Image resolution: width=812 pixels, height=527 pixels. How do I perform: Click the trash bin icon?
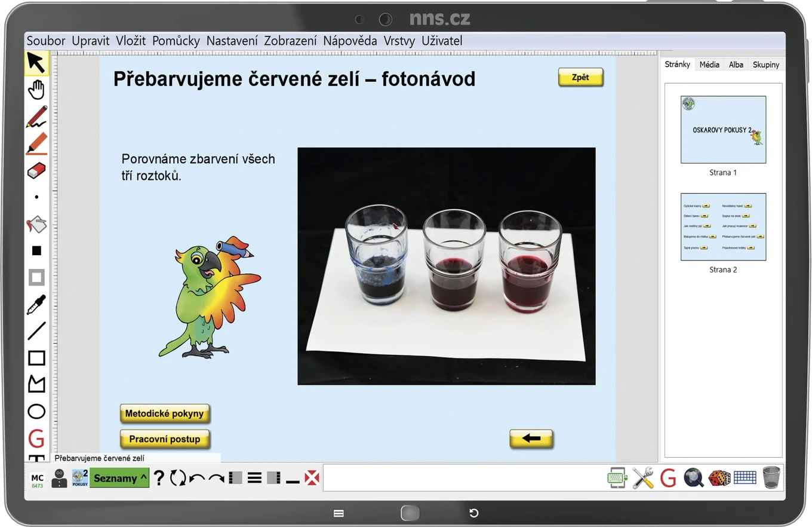[x=771, y=478]
